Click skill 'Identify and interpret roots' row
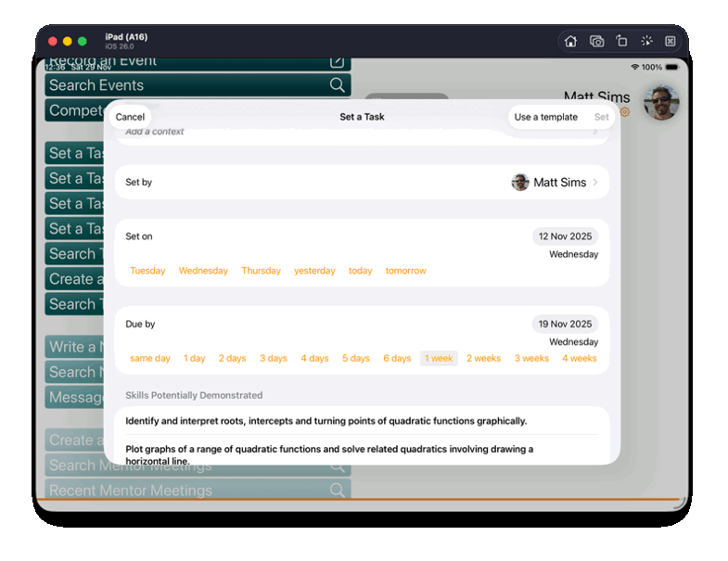 [x=362, y=421]
